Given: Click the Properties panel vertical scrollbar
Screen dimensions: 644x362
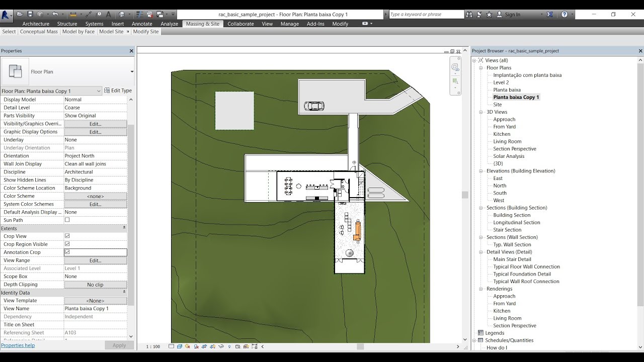Looking at the screenshot, I should point(131,215).
